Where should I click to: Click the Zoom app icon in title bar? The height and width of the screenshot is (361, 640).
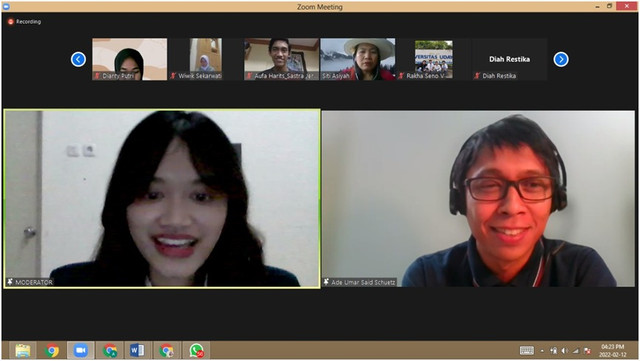click(x=6, y=7)
